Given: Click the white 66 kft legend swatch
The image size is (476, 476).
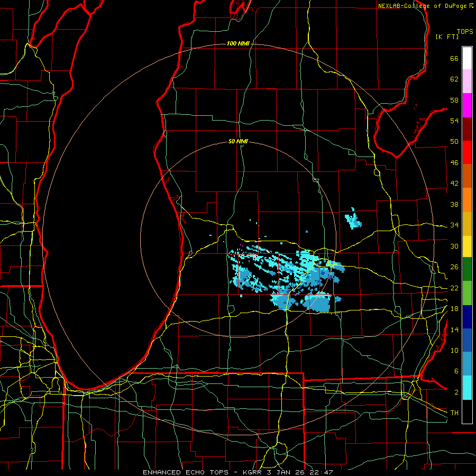Looking at the screenshot, I should pyautogui.click(x=467, y=58).
